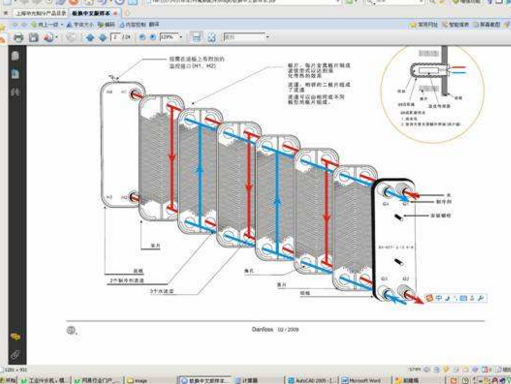Toggle the fit full page view button

(211, 37)
